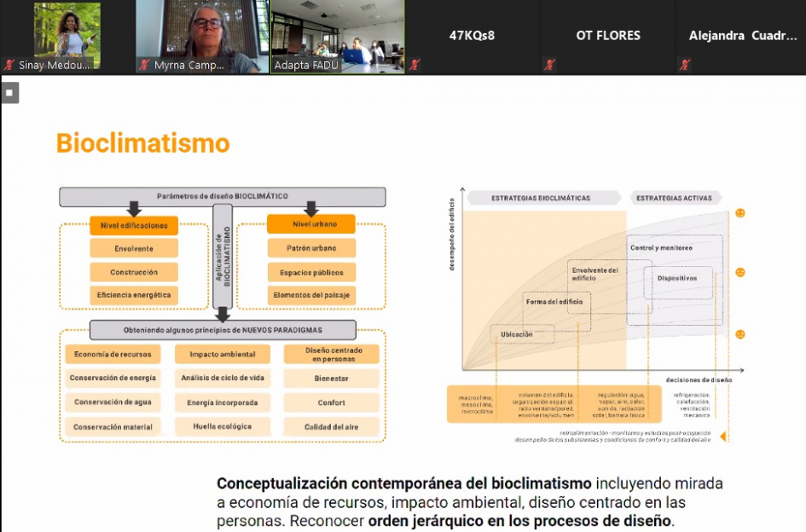Click the desempeño del edificio axis label
This screenshot has width=806, height=532.
click(x=452, y=234)
